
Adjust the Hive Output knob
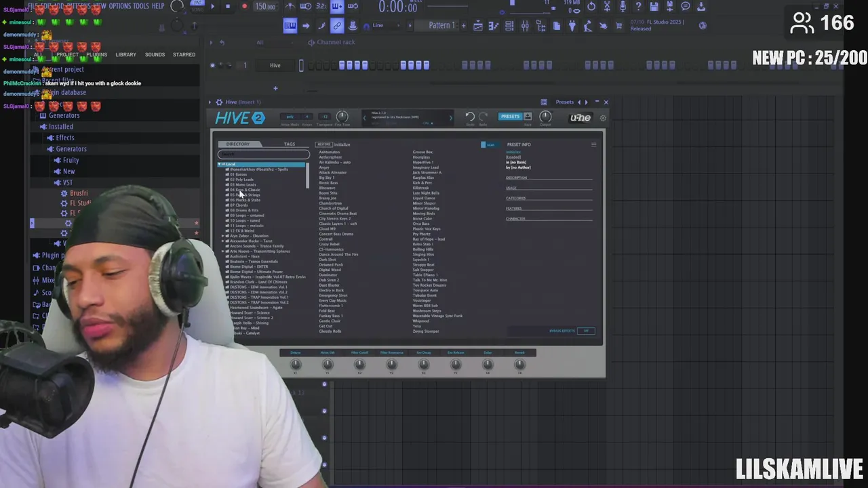pyautogui.click(x=545, y=116)
